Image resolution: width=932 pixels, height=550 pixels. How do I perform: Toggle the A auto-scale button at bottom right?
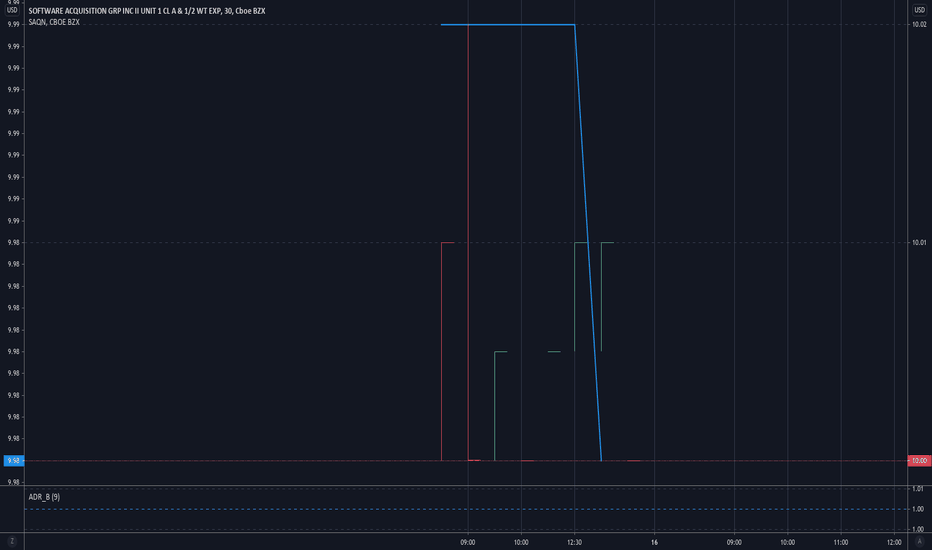point(920,541)
